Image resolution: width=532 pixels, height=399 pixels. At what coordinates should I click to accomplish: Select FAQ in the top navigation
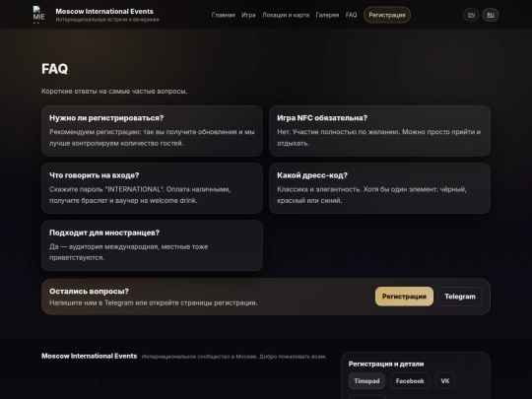(351, 15)
